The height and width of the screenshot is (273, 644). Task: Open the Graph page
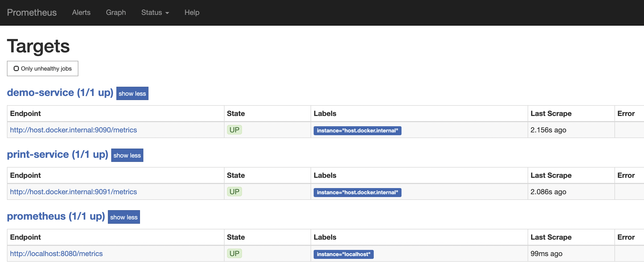(116, 13)
